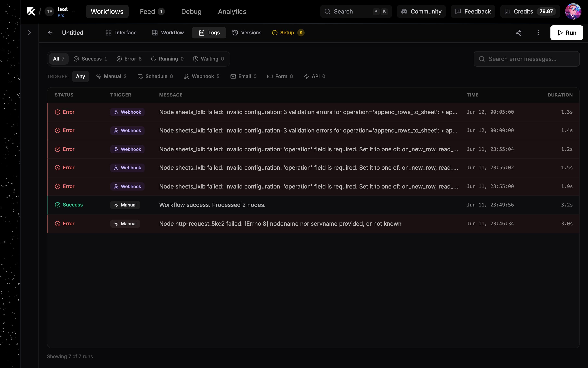Click the Webhook badge in the 1.3s row
588x368 pixels.
pos(127,112)
